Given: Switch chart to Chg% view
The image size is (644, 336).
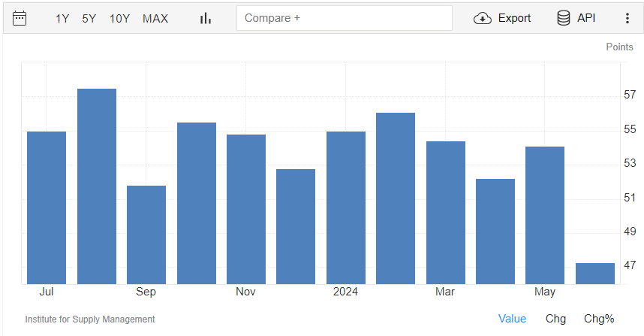Looking at the screenshot, I should click(599, 319).
